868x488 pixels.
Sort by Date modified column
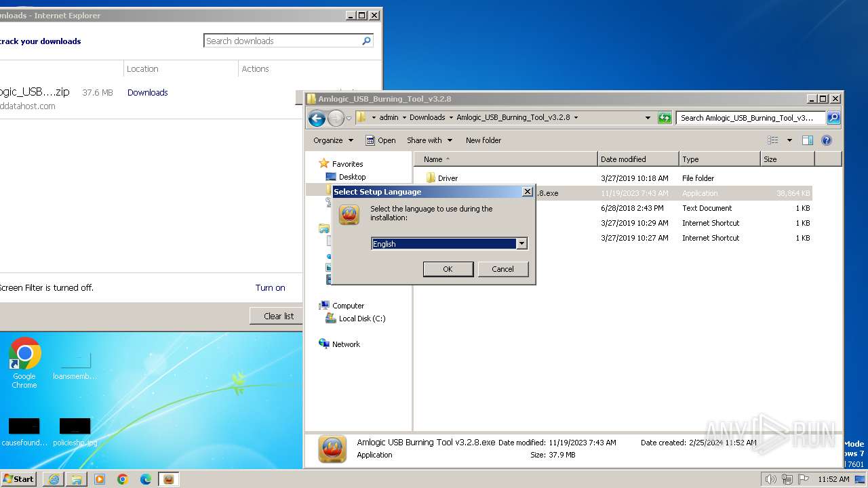click(x=638, y=159)
